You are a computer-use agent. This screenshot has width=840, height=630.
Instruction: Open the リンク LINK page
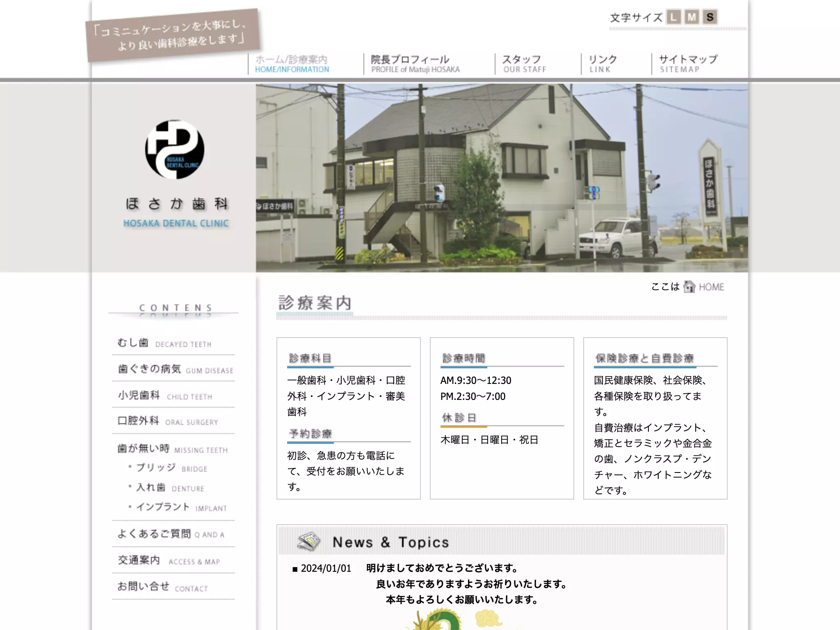[603, 64]
